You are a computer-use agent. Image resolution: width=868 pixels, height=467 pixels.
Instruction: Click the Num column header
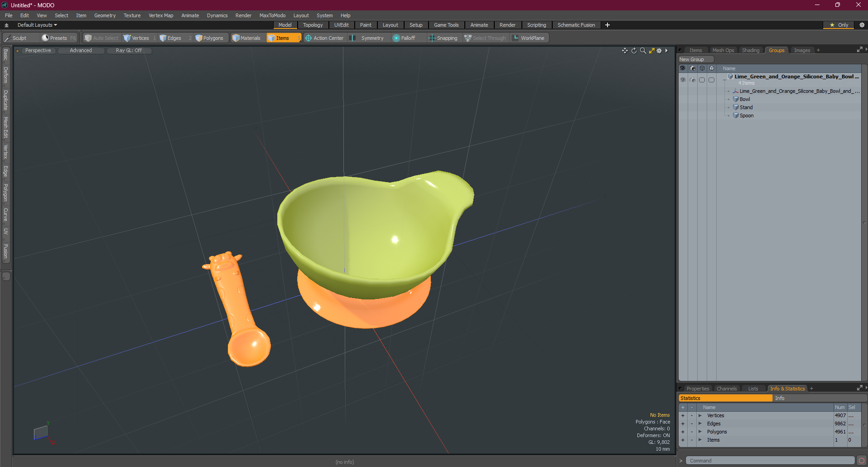(x=839, y=407)
